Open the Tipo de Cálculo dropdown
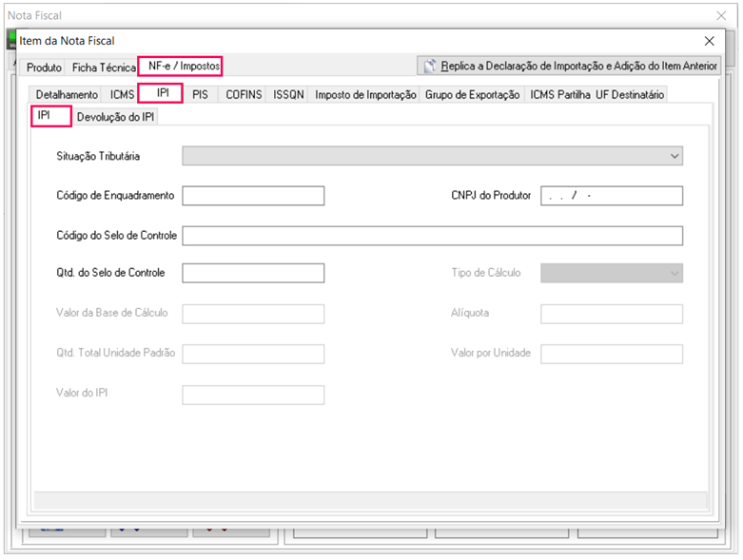The height and width of the screenshot is (560, 743). (x=612, y=273)
